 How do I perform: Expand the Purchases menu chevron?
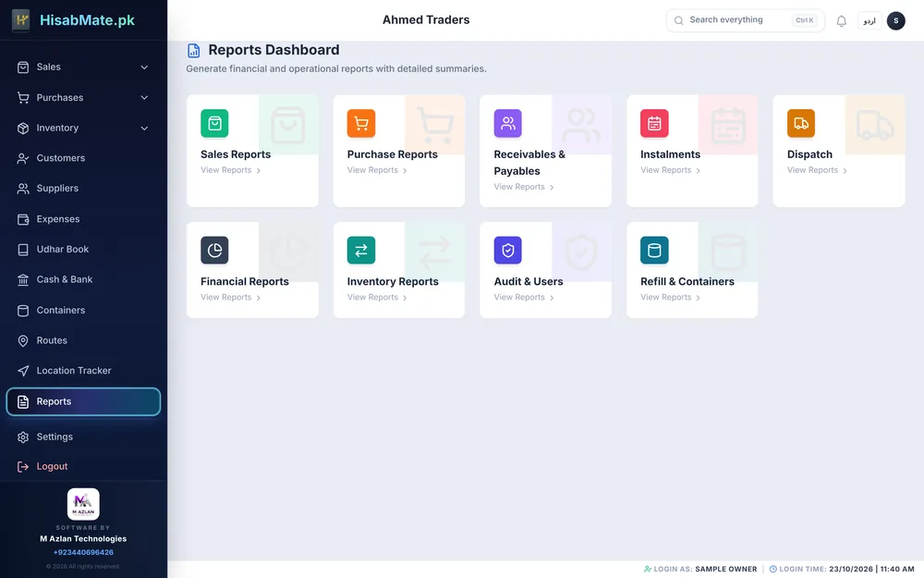(144, 98)
